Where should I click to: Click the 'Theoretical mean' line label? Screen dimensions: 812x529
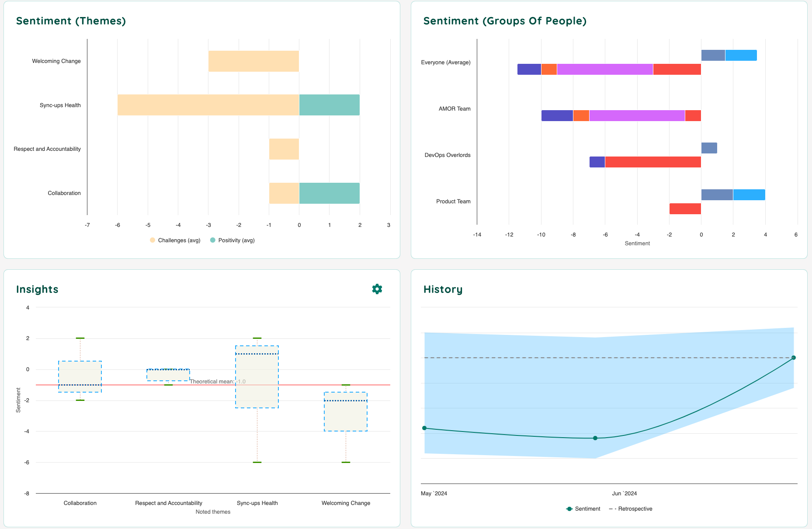(218, 381)
